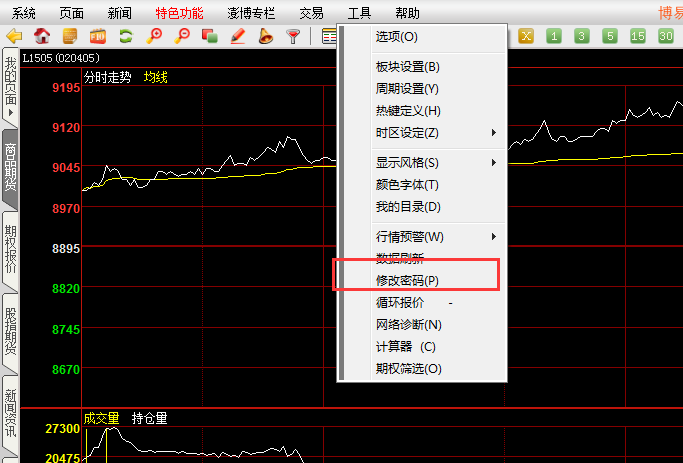This screenshot has width=683, height=463.
Task: Click the zoom in magnifier icon
Action: (x=154, y=36)
